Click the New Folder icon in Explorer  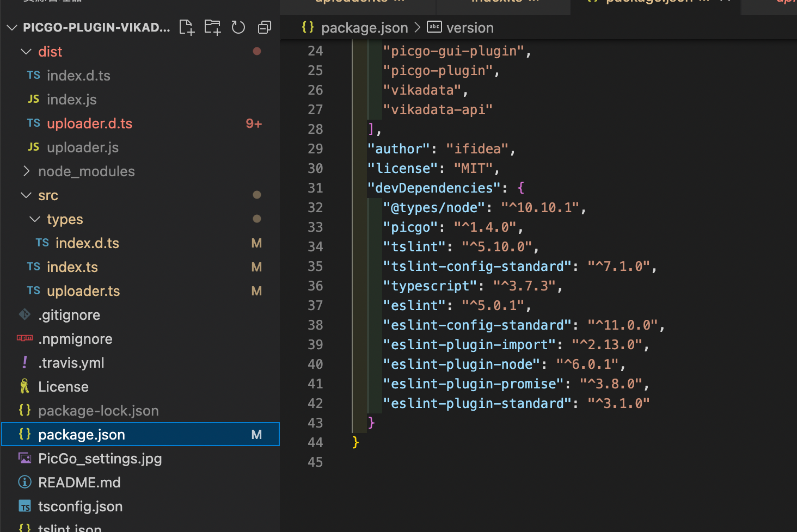pyautogui.click(x=212, y=27)
